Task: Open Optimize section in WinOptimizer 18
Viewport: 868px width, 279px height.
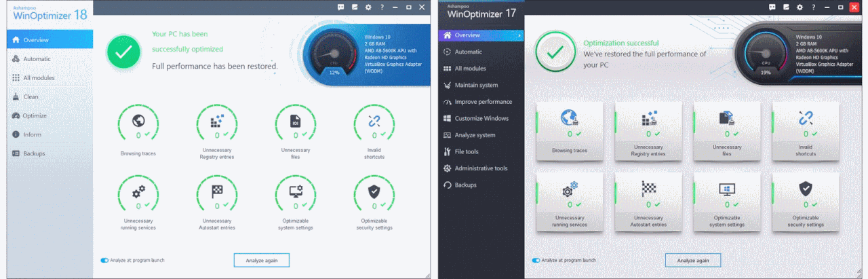Action: [x=50, y=116]
